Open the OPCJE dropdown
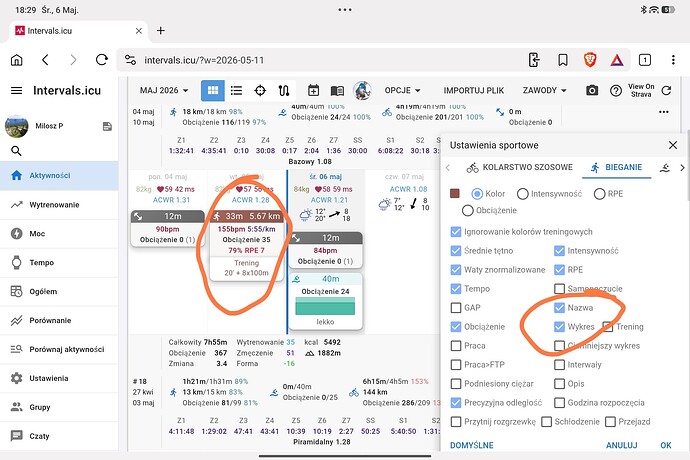The height and width of the screenshot is (460, 690). pos(402,91)
